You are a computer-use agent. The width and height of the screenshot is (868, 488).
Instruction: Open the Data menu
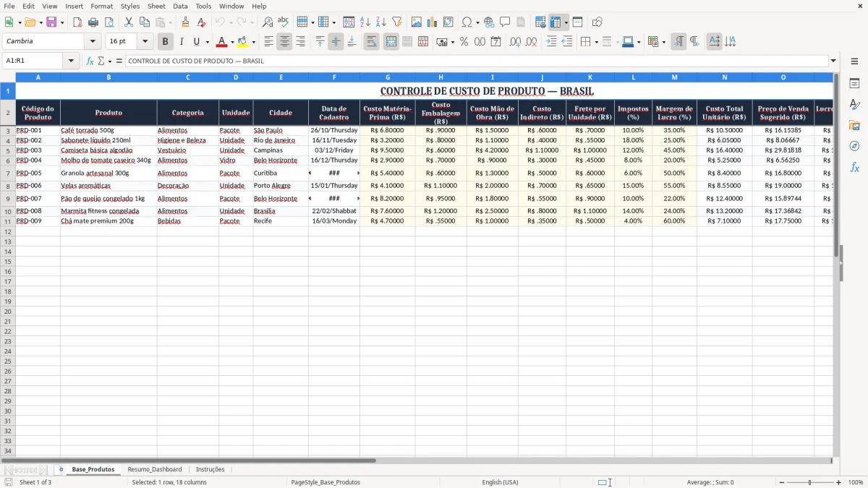[x=180, y=6]
